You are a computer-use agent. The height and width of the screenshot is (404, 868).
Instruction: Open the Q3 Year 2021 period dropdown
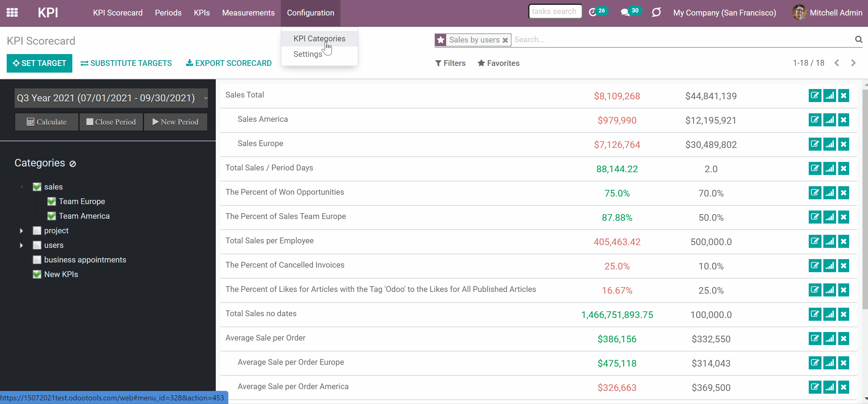pyautogui.click(x=111, y=98)
